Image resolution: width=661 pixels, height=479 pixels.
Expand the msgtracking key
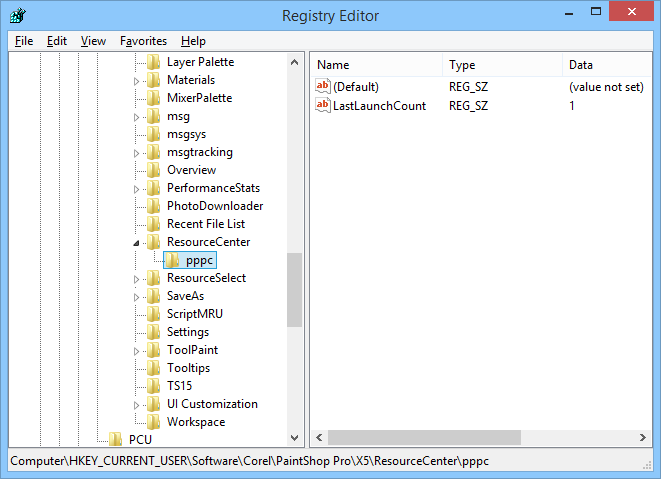coord(136,153)
